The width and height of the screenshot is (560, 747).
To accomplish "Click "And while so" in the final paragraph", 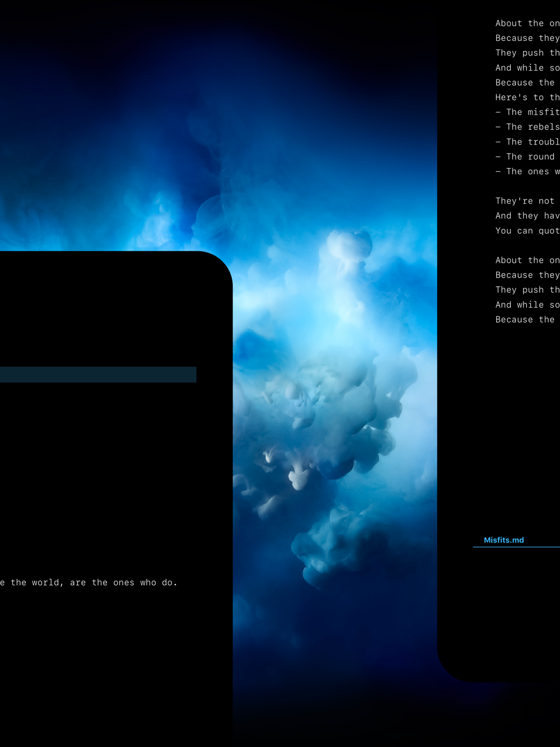I will (527, 305).
